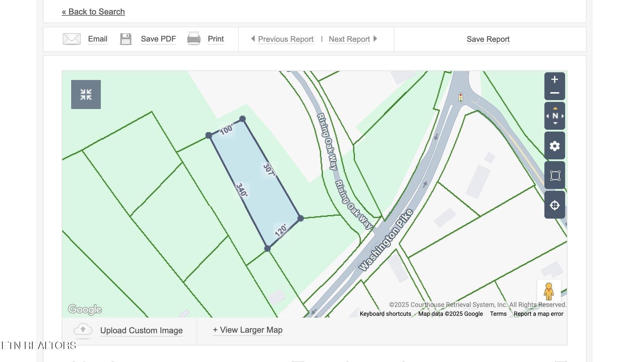Click the map zoom in plus button
The width and height of the screenshot is (644, 362).
click(554, 79)
